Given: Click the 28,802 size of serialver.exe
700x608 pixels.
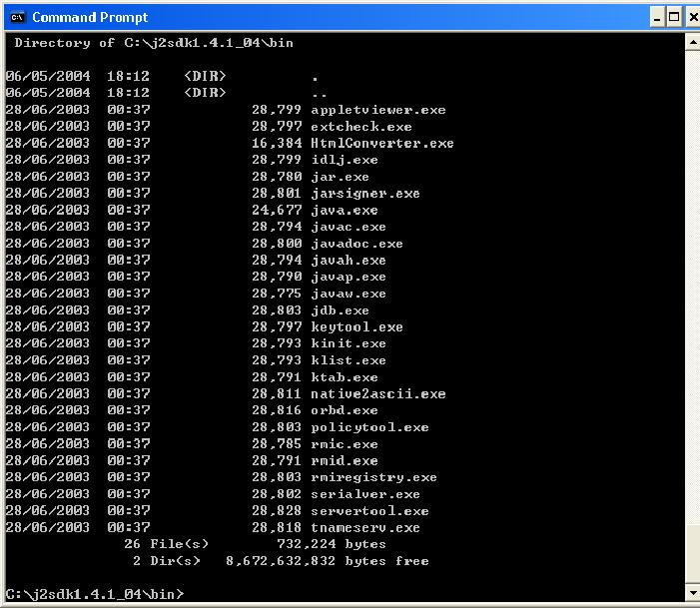Looking at the screenshot, I should pos(277,494).
